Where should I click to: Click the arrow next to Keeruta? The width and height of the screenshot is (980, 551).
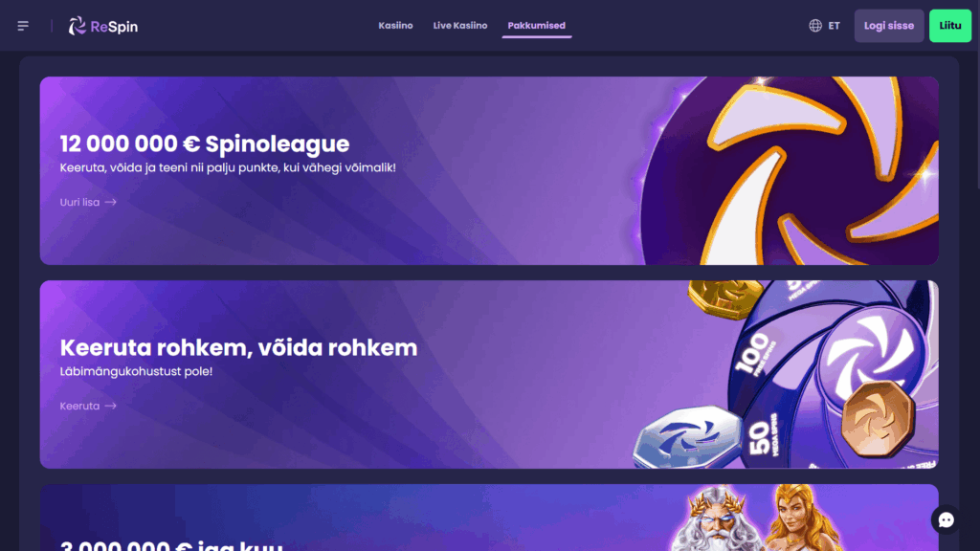tap(111, 406)
